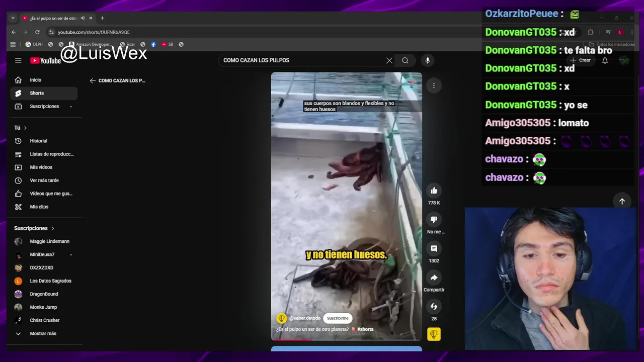Viewport: 644px width, 362px height.
Task: Share the Short with Compartir
Action: coord(434,278)
